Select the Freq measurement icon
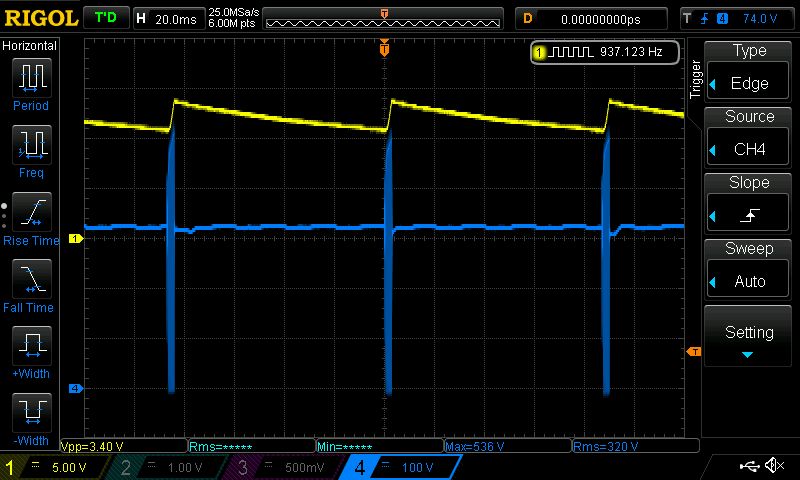Viewport: 800px width, 480px height. point(32,144)
